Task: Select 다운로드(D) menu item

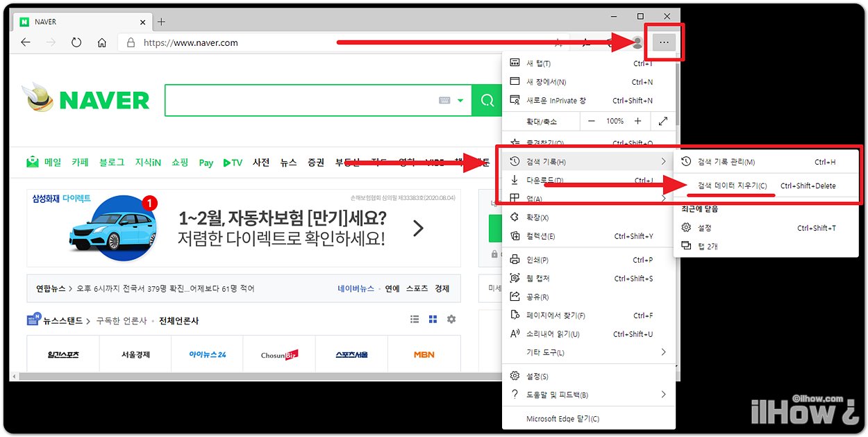Action: coord(587,181)
